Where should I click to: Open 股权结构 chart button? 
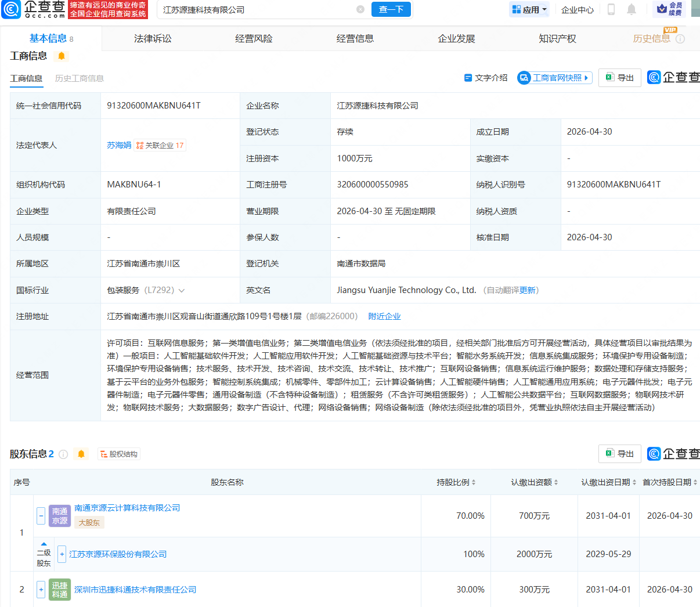(118, 454)
